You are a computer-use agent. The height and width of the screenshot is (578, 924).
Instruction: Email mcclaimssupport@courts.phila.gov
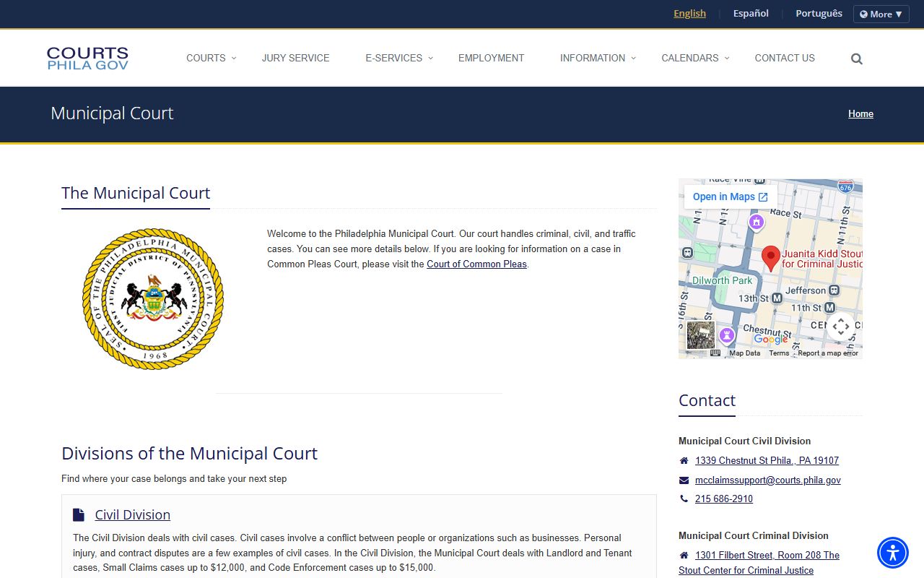768,480
